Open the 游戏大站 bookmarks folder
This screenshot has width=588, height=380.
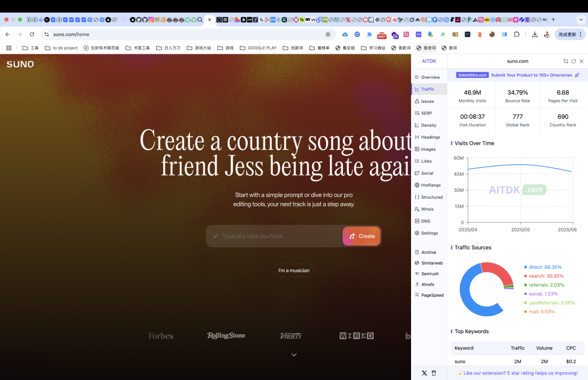pos(199,48)
